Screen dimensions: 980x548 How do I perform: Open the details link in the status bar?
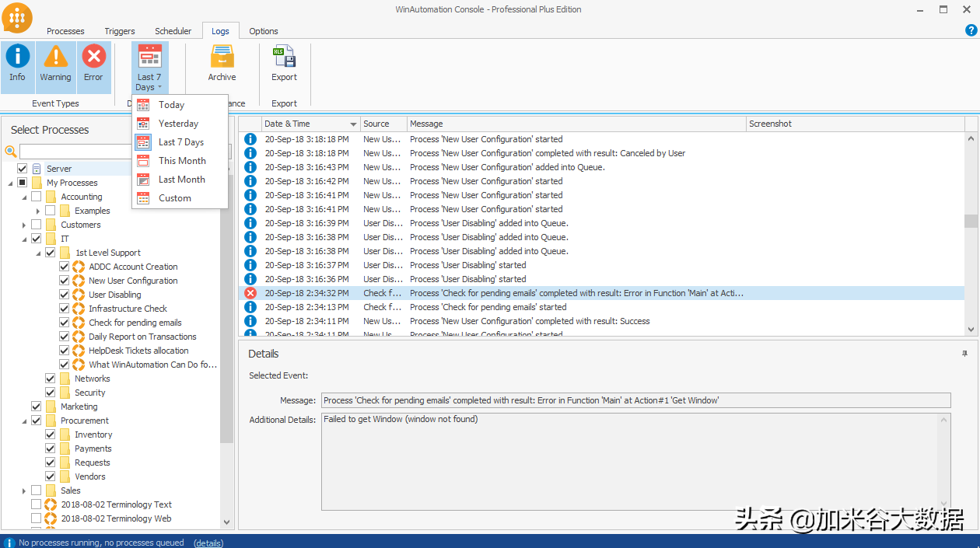pyautogui.click(x=208, y=543)
